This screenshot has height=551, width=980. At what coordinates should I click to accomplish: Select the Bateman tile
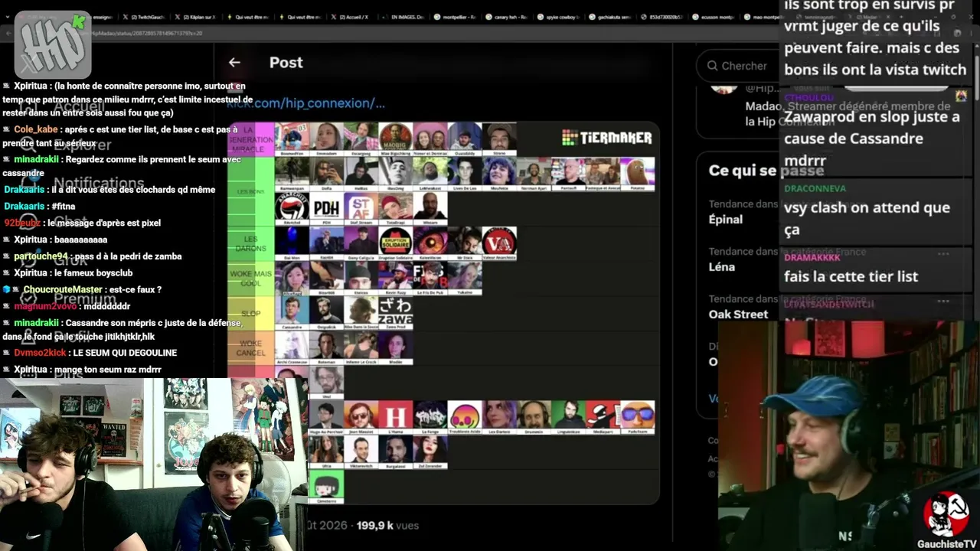(x=326, y=347)
